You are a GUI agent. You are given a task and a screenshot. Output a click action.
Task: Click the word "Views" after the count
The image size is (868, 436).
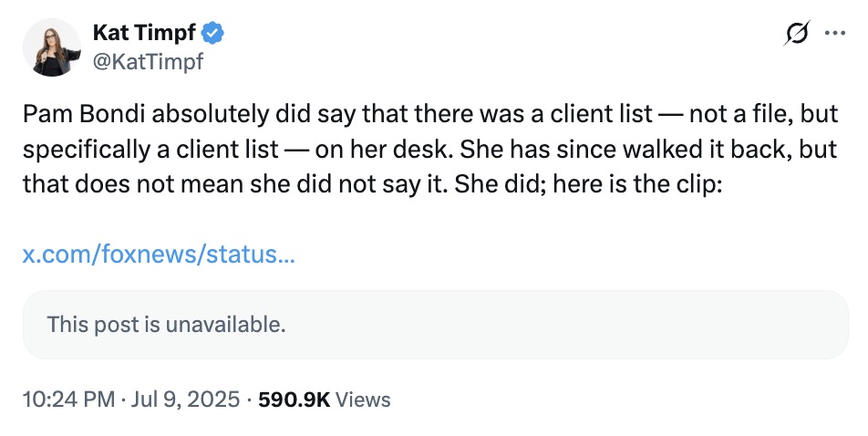pyautogui.click(x=363, y=400)
